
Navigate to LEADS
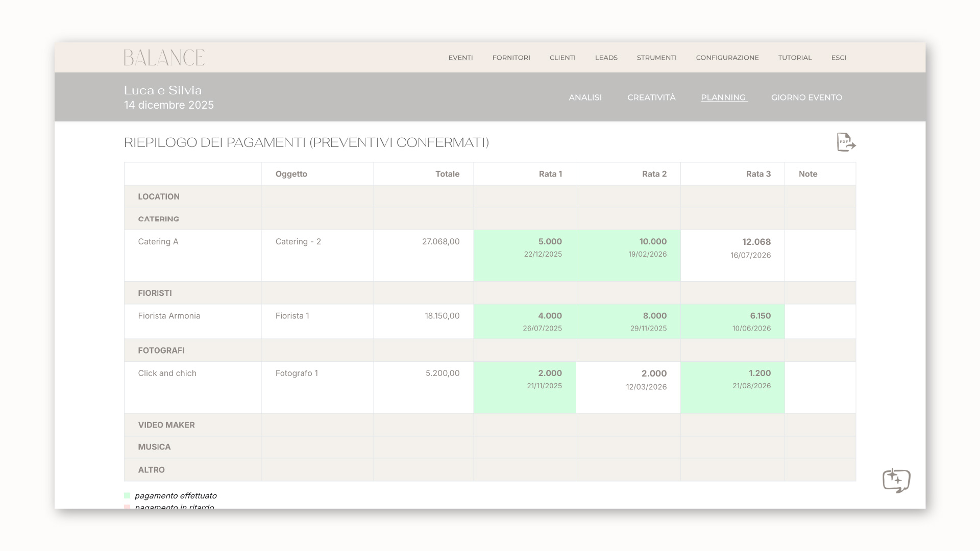[606, 58]
